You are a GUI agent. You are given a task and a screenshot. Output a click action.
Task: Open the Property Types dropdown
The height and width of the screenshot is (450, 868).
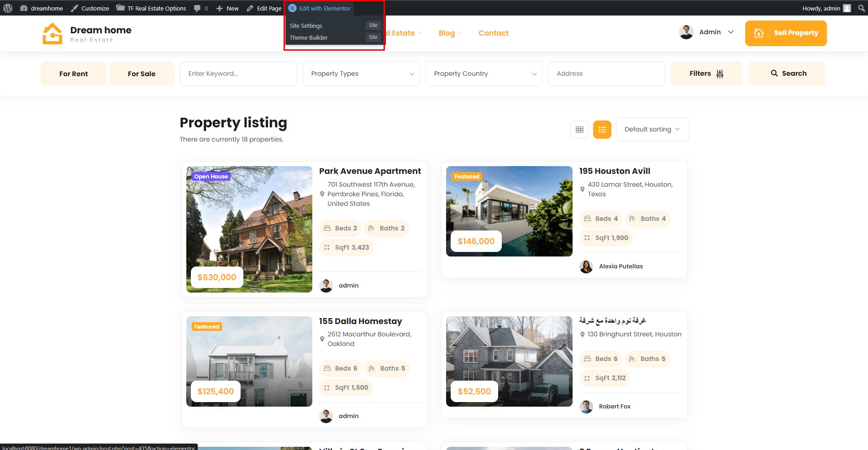point(361,73)
